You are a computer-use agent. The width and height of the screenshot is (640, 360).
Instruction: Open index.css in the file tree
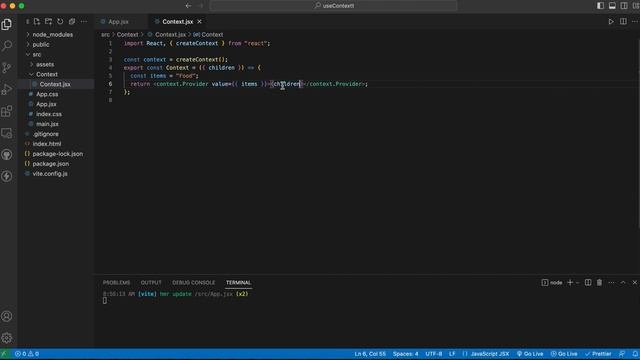(x=49, y=114)
